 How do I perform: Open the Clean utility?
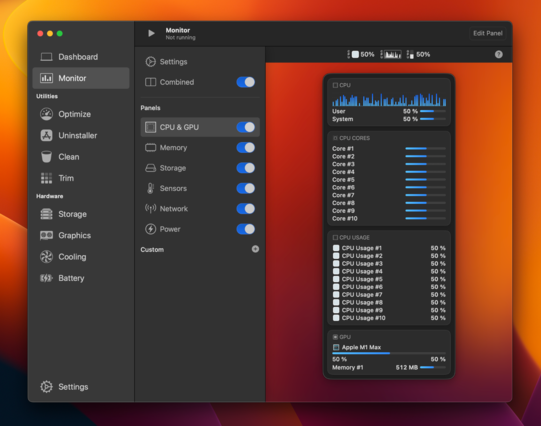pos(81,157)
